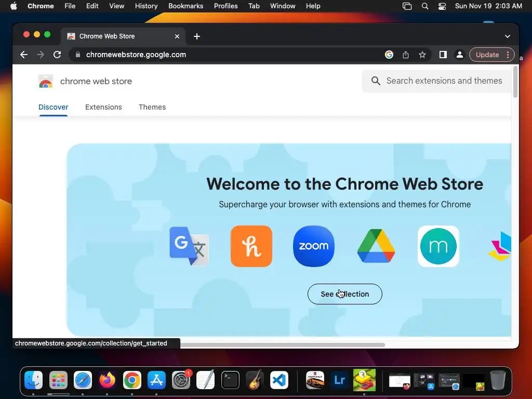Click the vertical page scrollbar
The height and width of the screenshot is (399, 532).
tap(515, 82)
